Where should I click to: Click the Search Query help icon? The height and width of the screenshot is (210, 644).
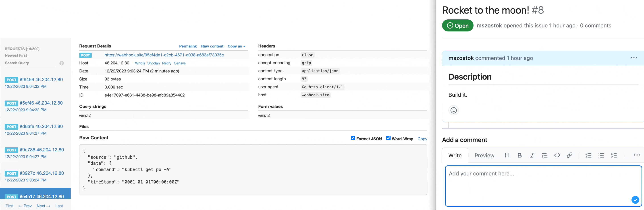click(x=62, y=63)
